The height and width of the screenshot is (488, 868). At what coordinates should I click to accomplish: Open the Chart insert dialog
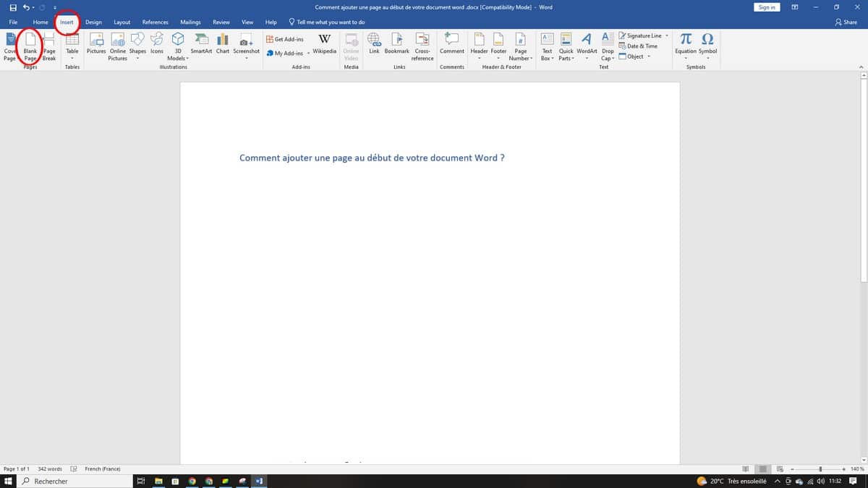[x=223, y=43]
